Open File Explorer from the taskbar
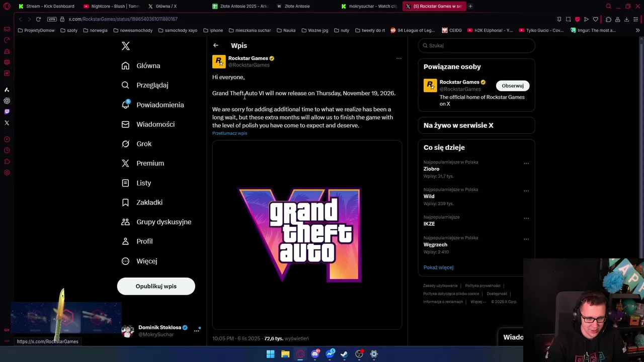Screen dimensions: 644x362 tap(285, 354)
